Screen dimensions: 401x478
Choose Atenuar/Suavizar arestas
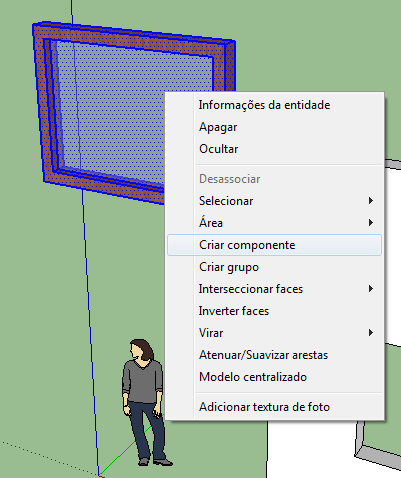274,355
